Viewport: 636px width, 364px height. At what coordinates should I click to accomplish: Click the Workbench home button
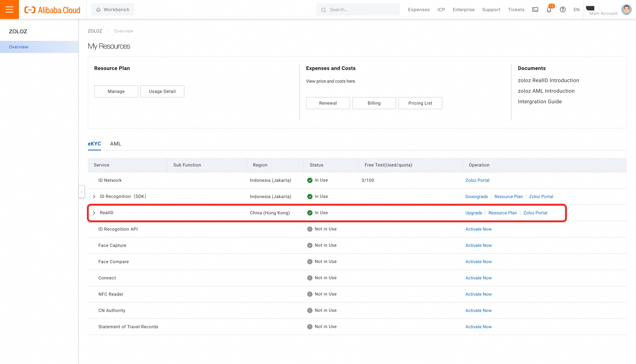pos(113,9)
